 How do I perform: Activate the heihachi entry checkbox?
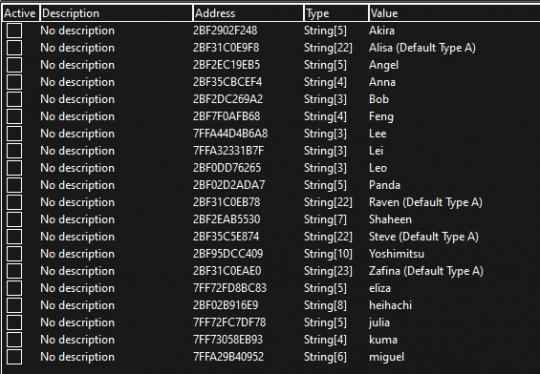(x=14, y=305)
